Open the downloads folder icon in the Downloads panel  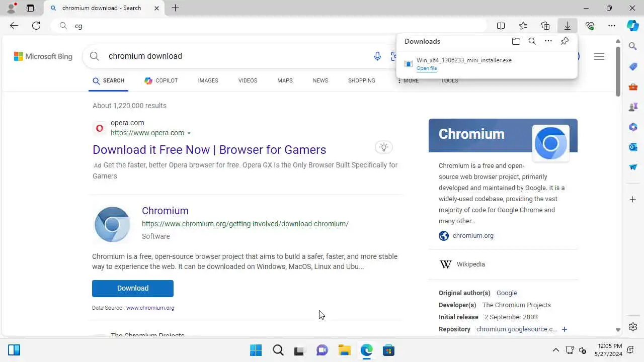click(x=516, y=41)
